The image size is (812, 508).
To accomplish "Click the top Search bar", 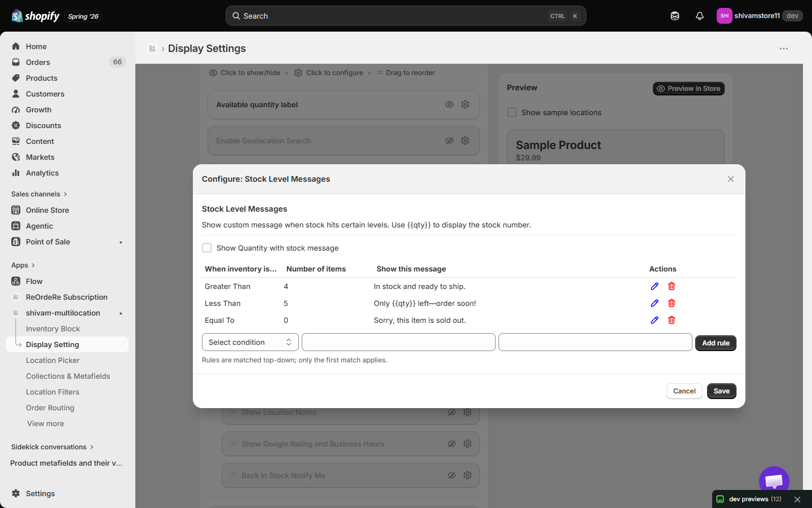I will coord(406,16).
